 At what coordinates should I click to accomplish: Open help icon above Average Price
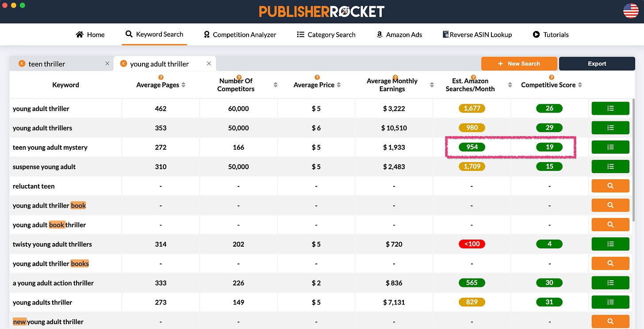tap(317, 77)
